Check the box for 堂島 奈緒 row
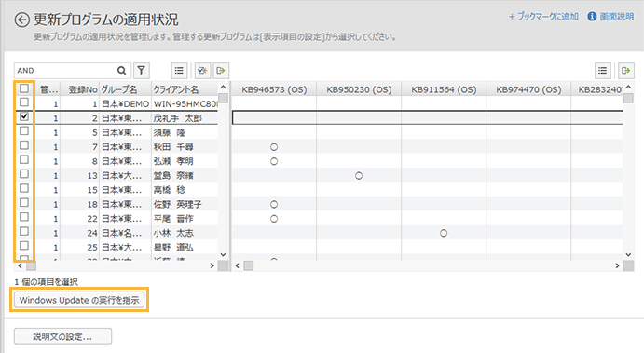The image size is (644, 353). point(24,174)
